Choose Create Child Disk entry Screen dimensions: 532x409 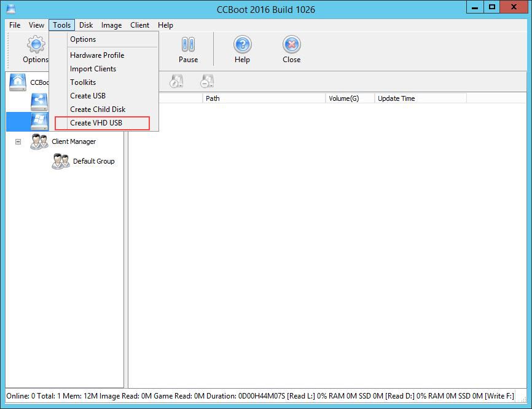tap(103, 109)
